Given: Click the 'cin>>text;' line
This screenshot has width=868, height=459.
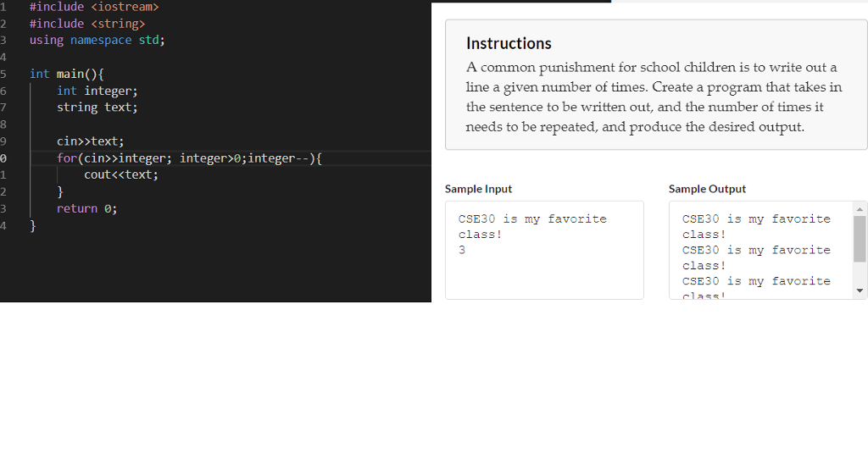Looking at the screenshot, I should coord(90,141).
